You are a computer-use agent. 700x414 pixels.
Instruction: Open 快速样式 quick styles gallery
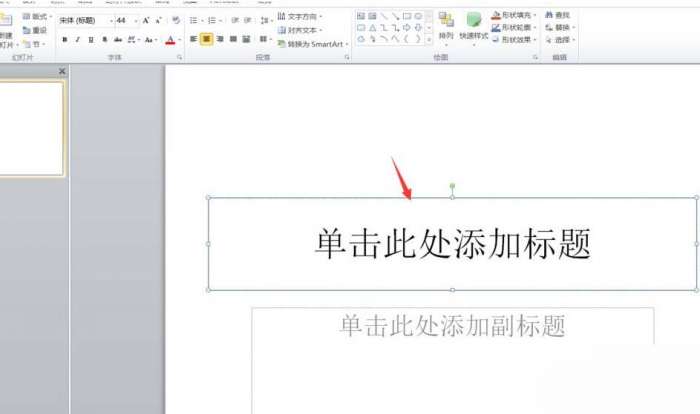tap(473, 28)
